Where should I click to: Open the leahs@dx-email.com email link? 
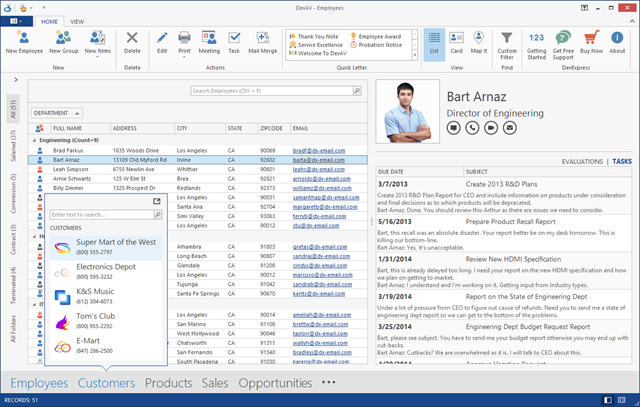click(x=319, y=169)
